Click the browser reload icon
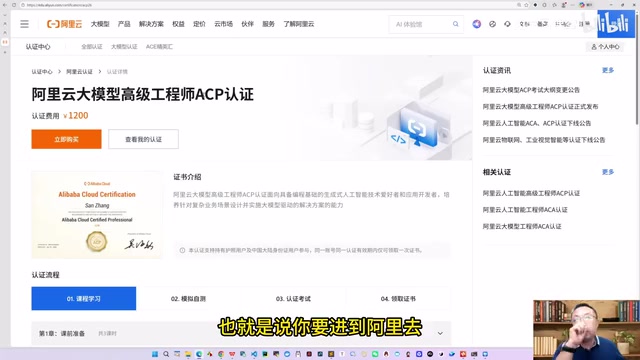The image size is (640, 360). (x=14, y=5)
